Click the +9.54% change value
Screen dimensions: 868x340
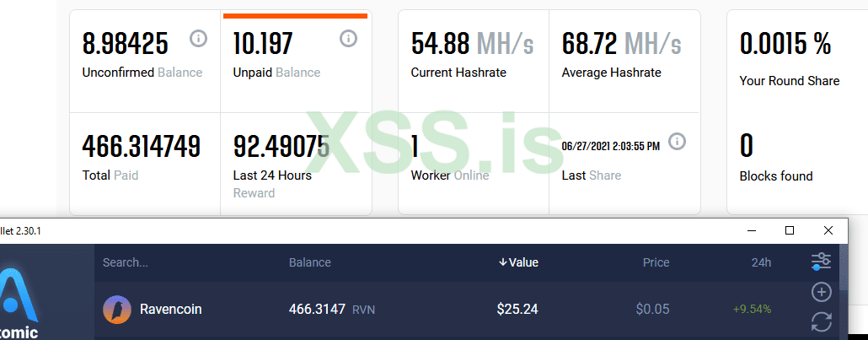(x=752, y=310)
